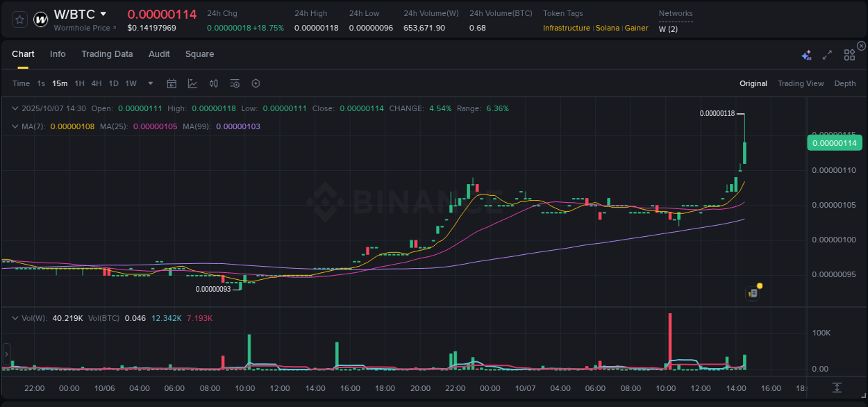The height and width of the screenshot is (407, 868).
Task: Open the date range picker icon
Action: [172, 83]
